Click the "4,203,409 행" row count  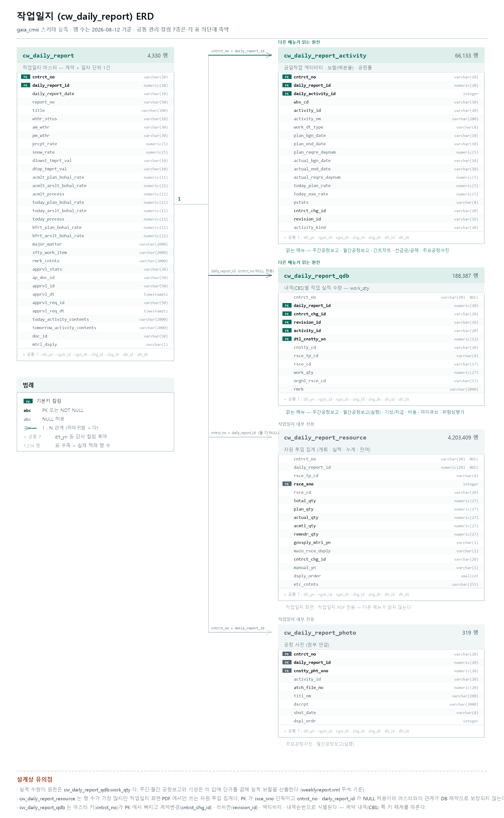pyautogui.click(x=463, y=438)
